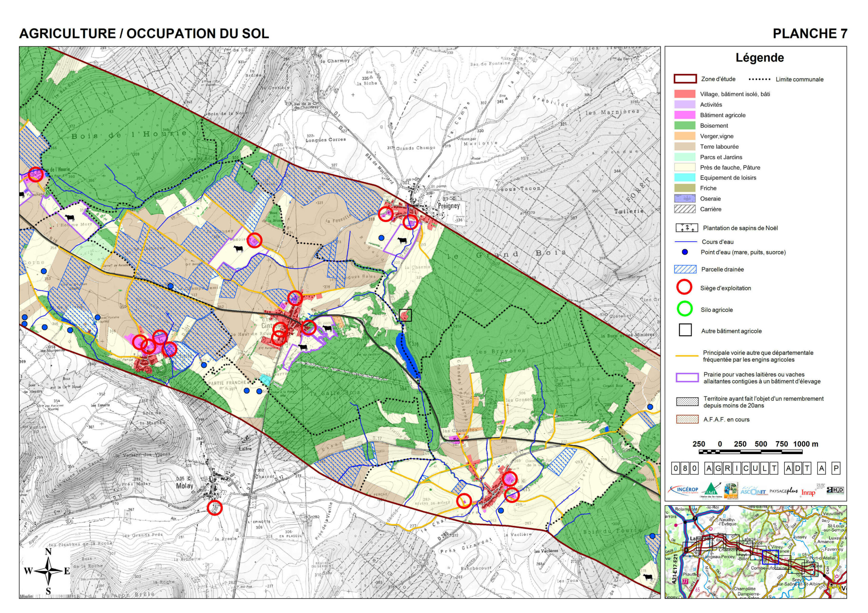Click the blue lake on the map

(408, 355)
